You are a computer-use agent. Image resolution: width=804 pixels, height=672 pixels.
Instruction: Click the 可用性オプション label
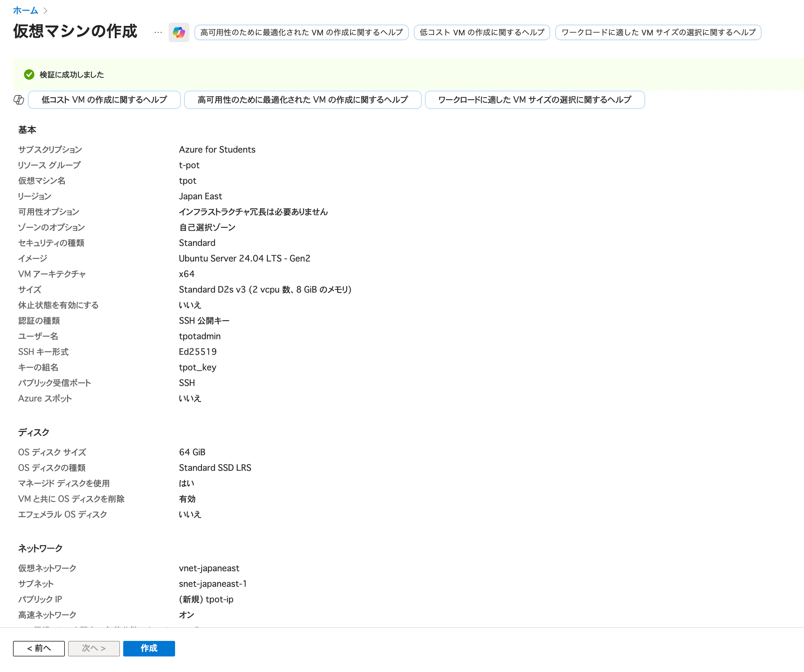click(x=49, y=212)
